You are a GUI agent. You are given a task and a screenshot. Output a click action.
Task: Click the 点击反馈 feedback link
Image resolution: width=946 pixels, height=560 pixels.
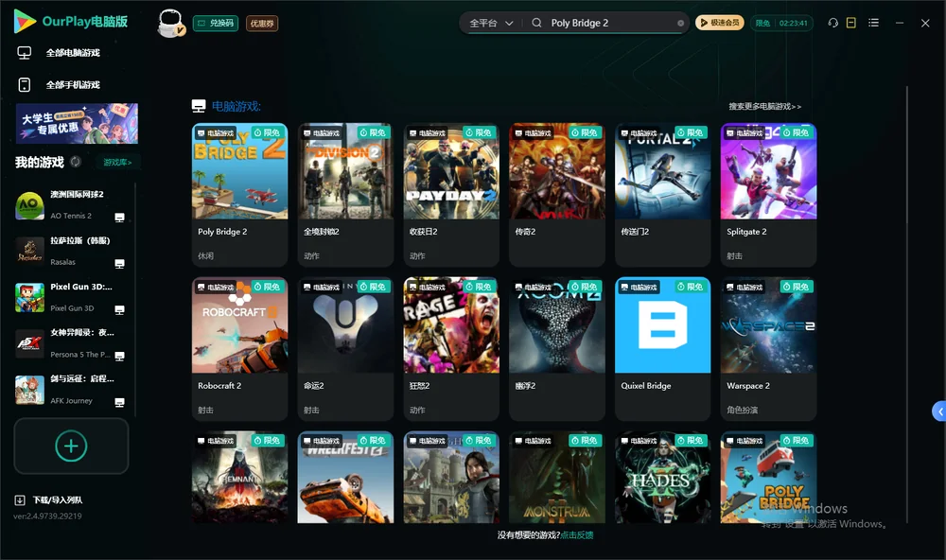tap(577, 535)
